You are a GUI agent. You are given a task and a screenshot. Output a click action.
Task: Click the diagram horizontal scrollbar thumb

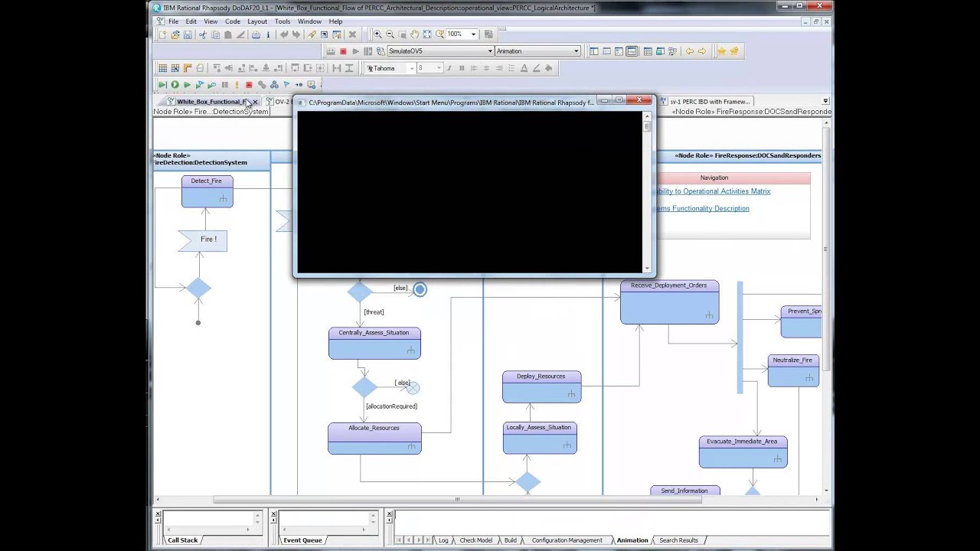click(x=457, y=500)
